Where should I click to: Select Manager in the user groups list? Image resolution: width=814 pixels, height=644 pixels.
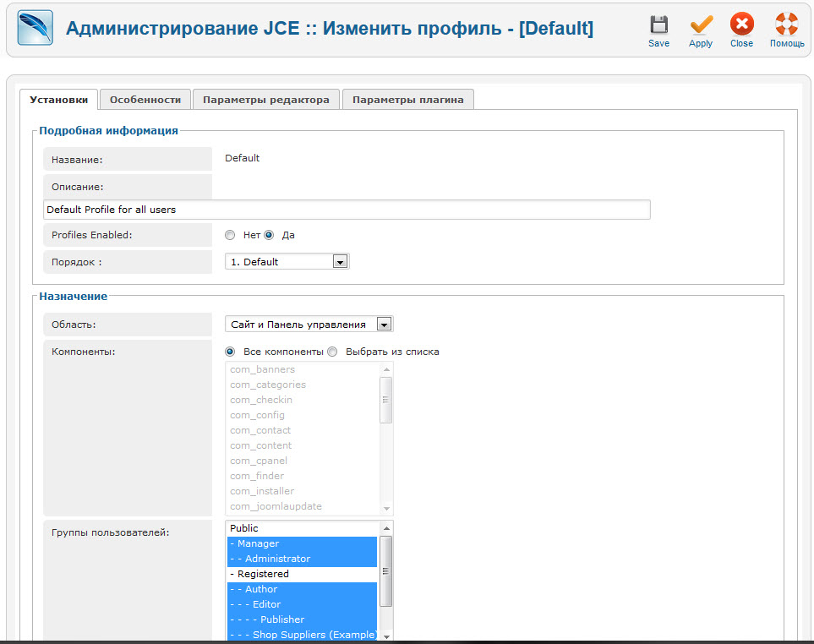coord(302,543)
